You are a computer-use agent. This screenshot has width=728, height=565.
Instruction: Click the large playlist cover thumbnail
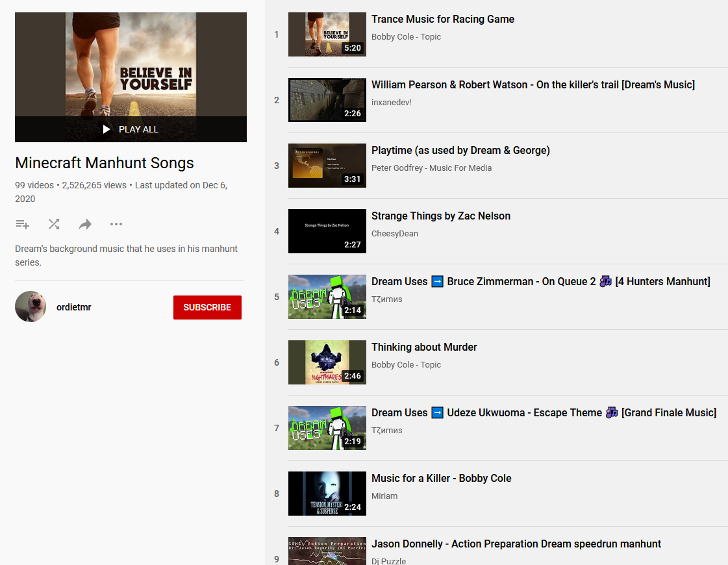click(x=131, y=77)
